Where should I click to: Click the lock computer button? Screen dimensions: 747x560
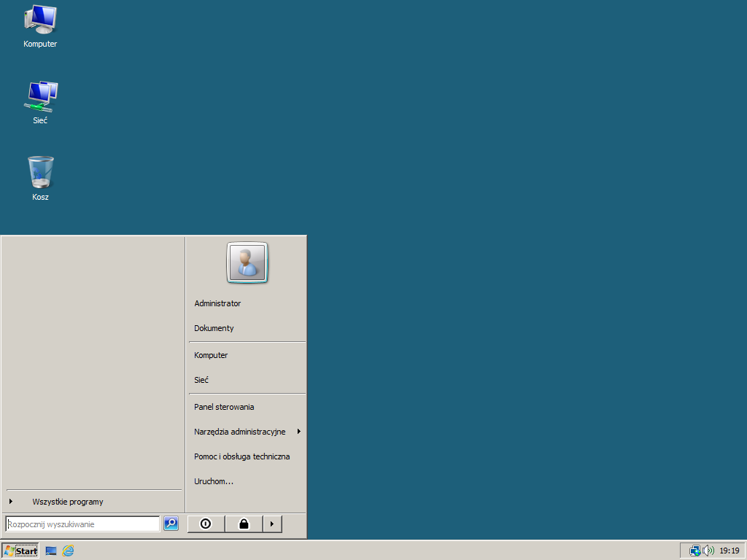(244, 524)
